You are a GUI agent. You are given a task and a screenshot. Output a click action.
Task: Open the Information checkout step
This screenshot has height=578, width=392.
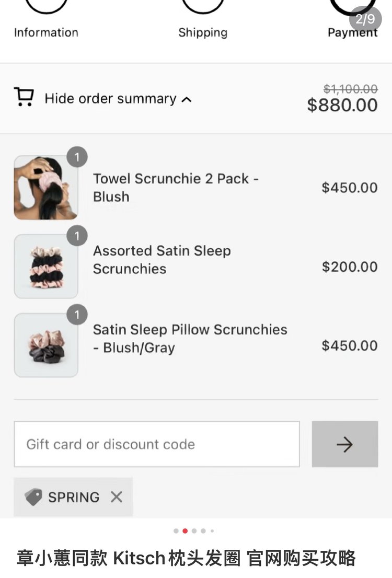tap(46, 32)
